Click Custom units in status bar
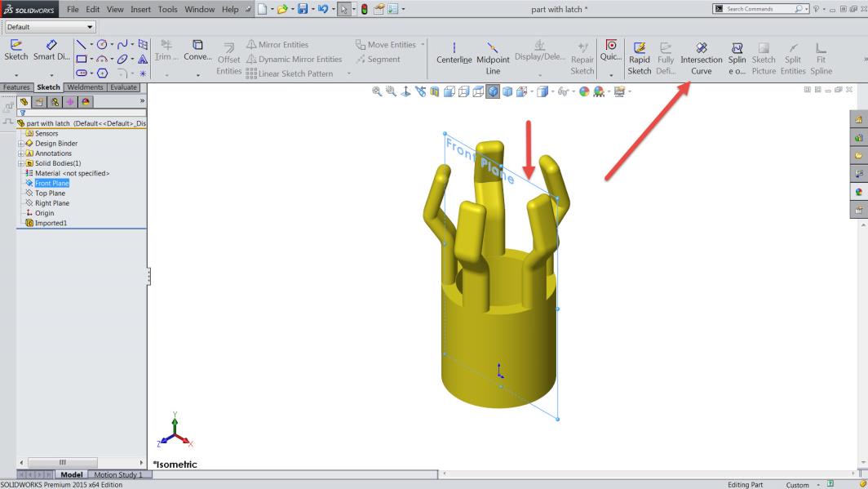This screenshot has height=489, width=868. tap(797, 485)
